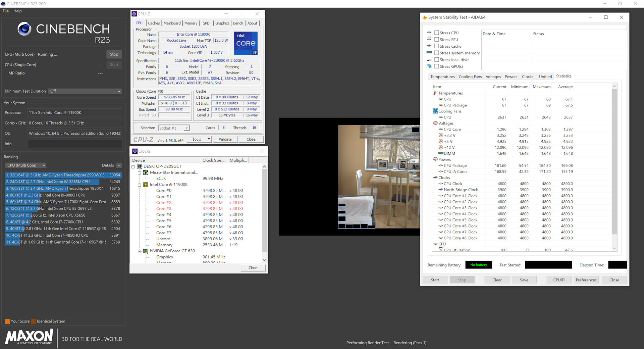Screen dimensions: 644x349
Task: Click the DIMM memory module icon
Action: pos(441,153)
